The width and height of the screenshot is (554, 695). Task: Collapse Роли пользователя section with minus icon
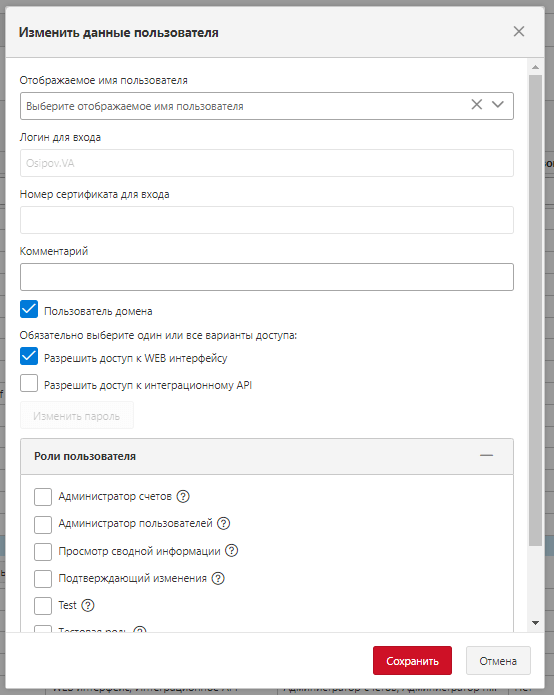(486, 456)
